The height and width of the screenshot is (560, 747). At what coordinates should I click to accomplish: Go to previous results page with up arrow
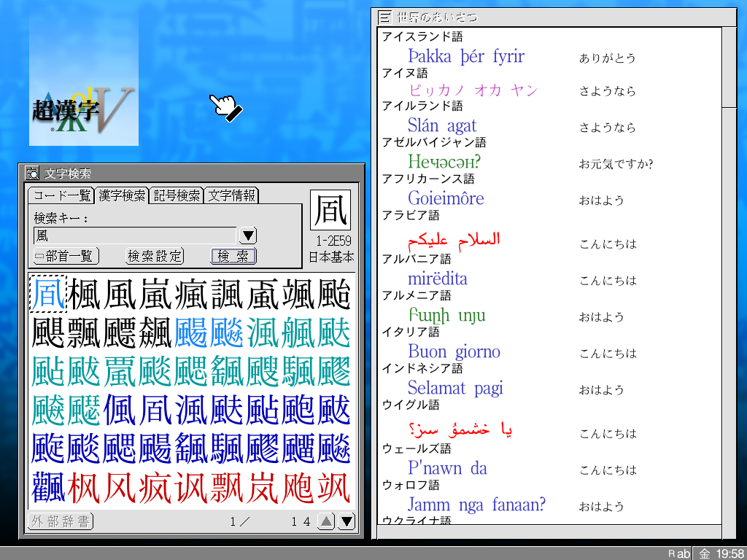[x=327, y=521]
